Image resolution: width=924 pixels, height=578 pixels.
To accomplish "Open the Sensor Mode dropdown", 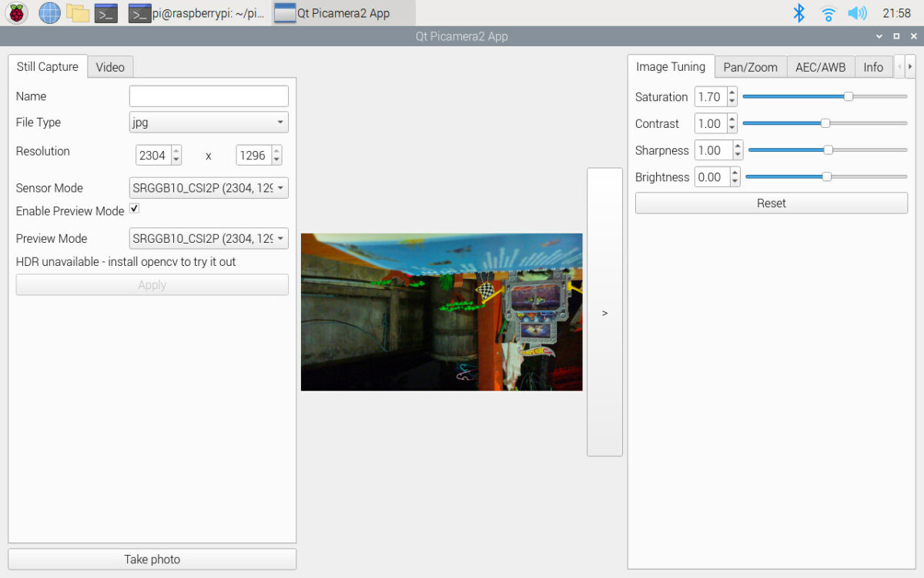I will pyautogui.click(x=208, y=187).
